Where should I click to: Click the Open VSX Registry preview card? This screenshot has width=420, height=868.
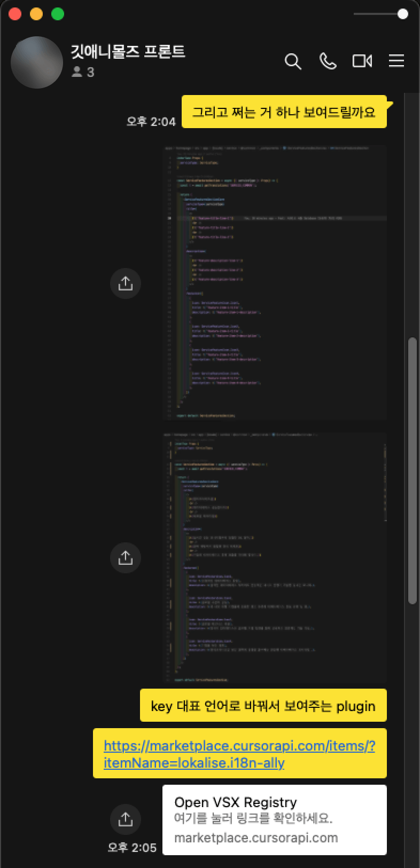click(274, 819)
